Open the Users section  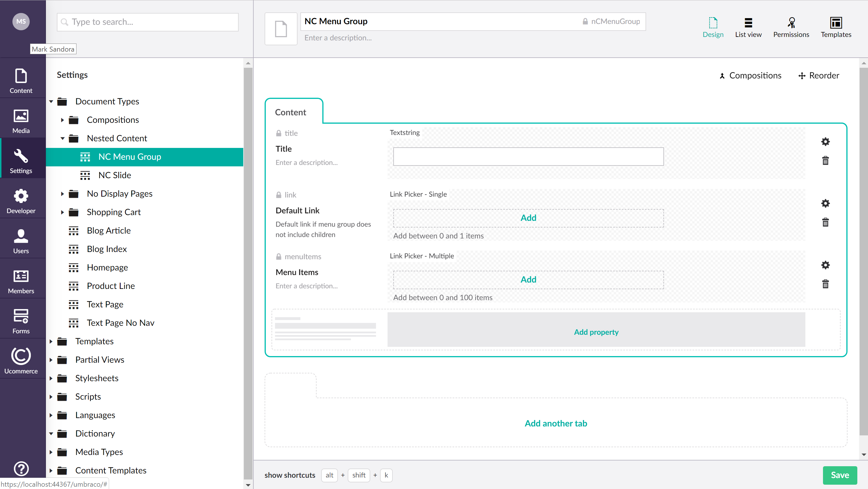21,241
